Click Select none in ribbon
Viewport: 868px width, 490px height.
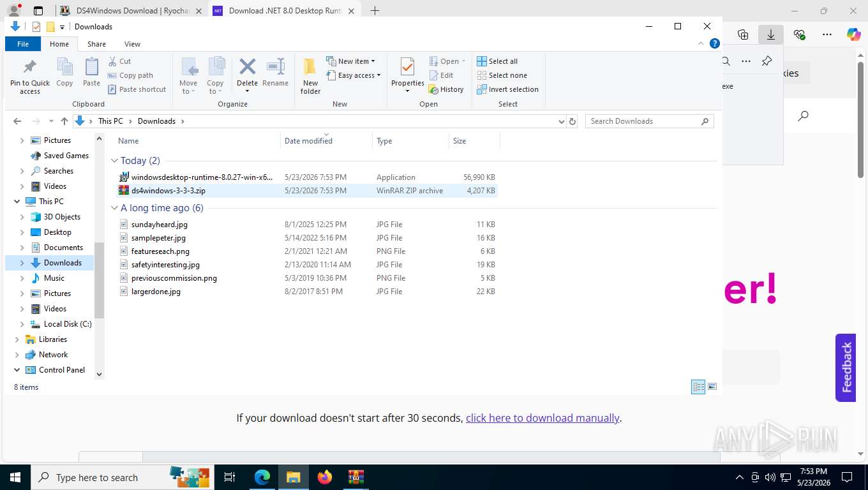(x=502, y=75)
